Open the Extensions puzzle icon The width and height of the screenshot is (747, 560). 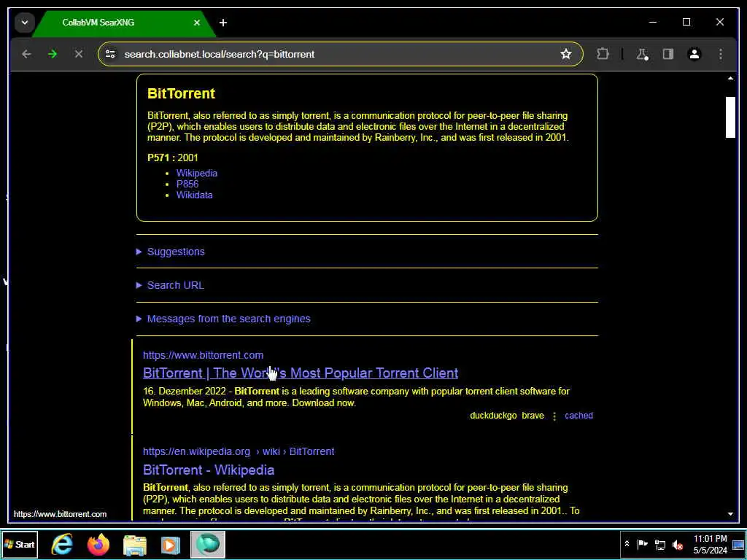click(603, 54)
